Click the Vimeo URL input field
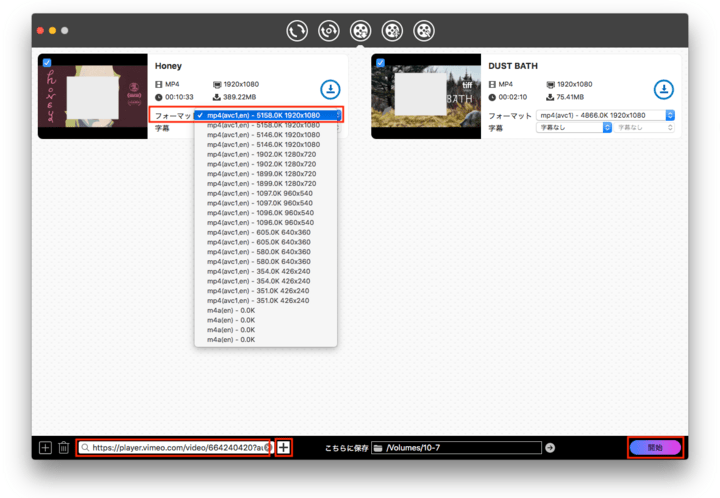The image size is (720, 498). 177,448
